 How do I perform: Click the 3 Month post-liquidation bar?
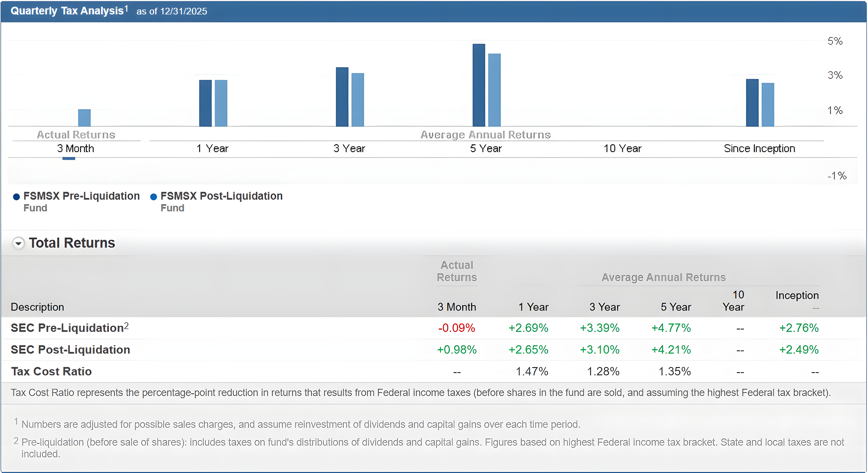pos(84,118)
